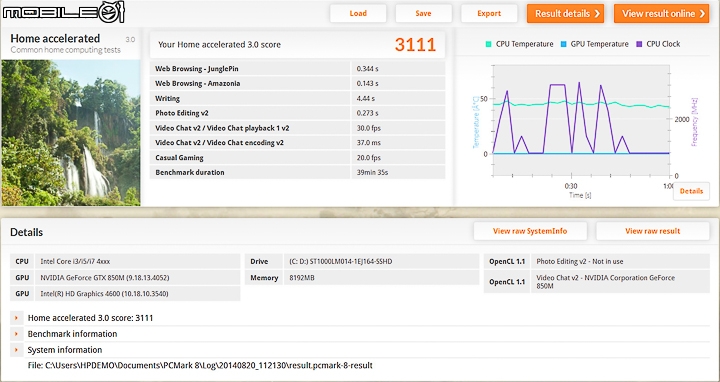Select the Casual Gaming row
Image resolution: width=720 pixels, height=382 pixels.
(x=298, y=157)
